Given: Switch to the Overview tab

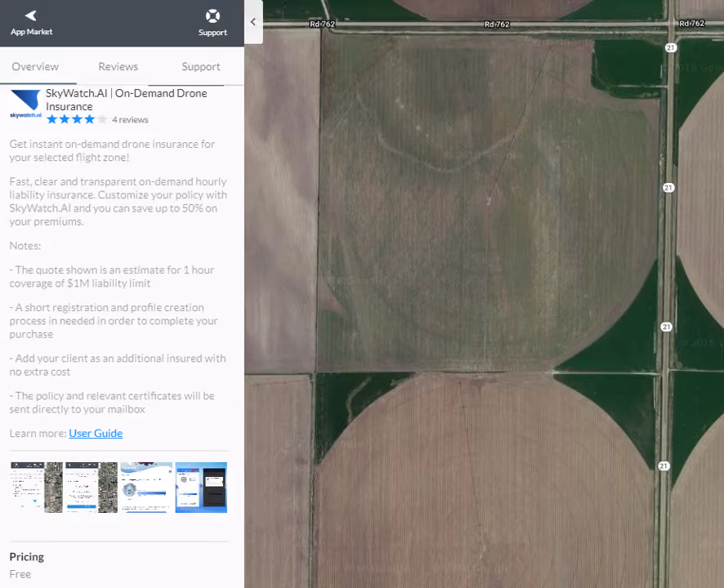Looking at the screenshot, I should pos(35,66).
